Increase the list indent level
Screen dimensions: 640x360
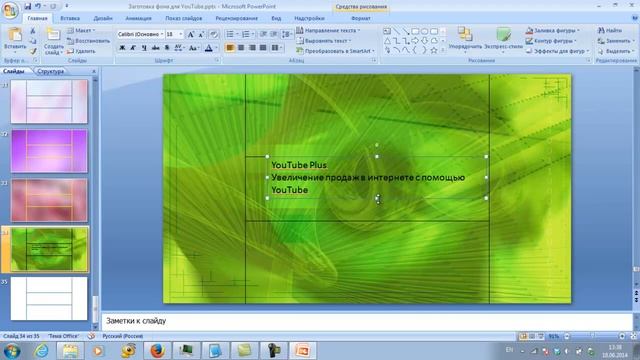click(x=274, y=34)
